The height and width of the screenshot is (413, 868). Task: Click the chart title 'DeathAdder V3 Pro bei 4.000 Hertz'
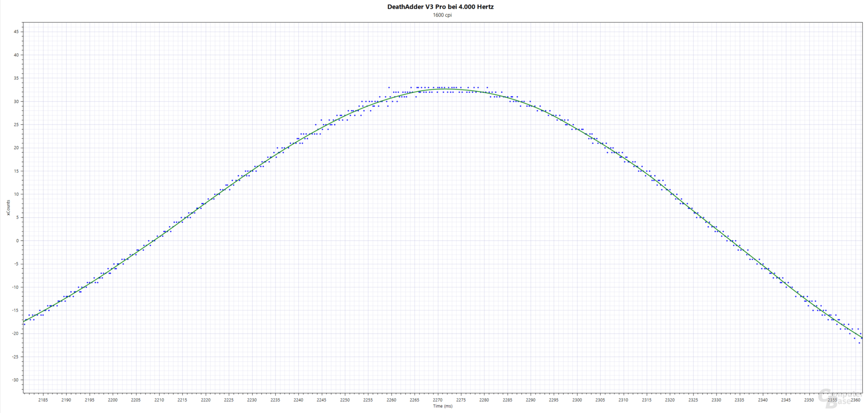coord(440,7)
